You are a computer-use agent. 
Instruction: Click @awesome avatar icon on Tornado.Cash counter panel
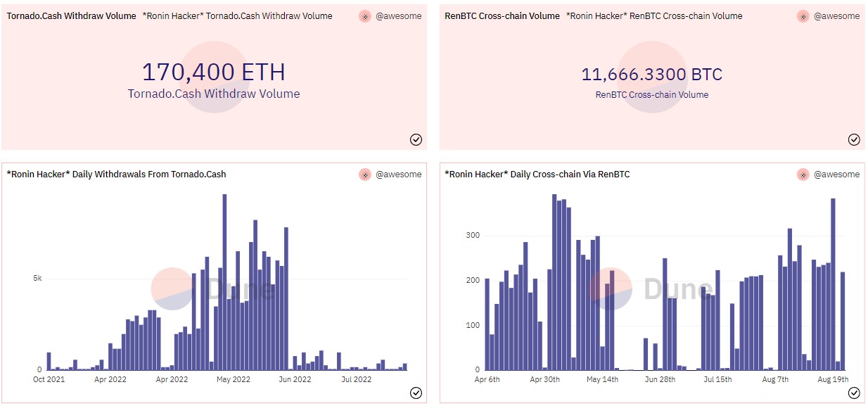click(364, 15)
